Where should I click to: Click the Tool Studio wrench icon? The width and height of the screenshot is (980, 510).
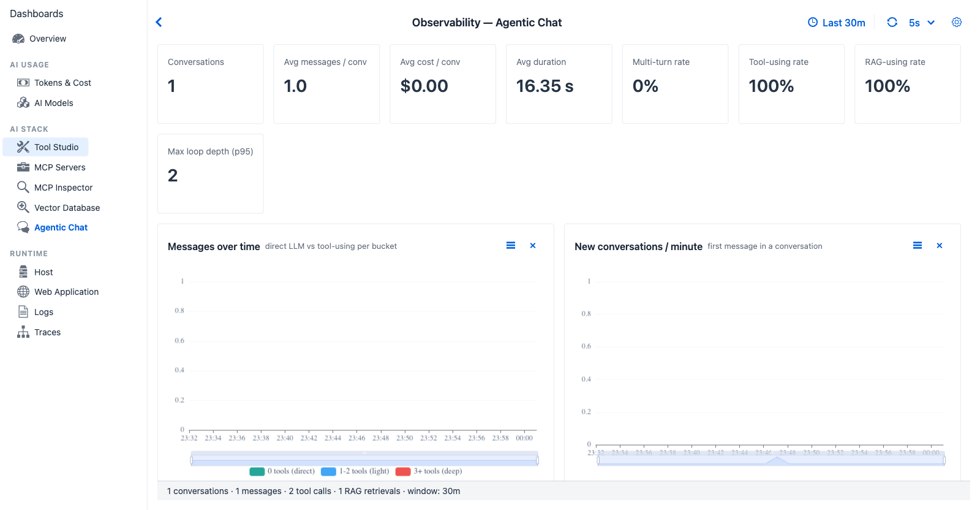(x=23, y=147)
